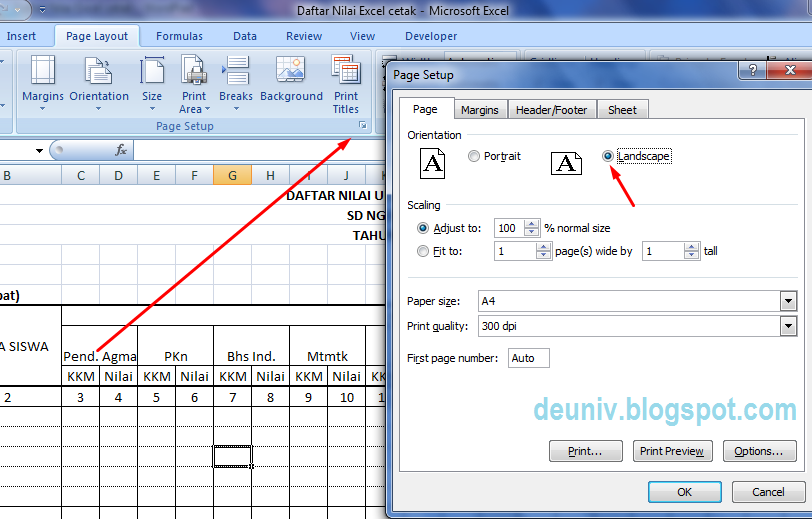Select the Page Layout ribbon tab

(x=97, y=36)
